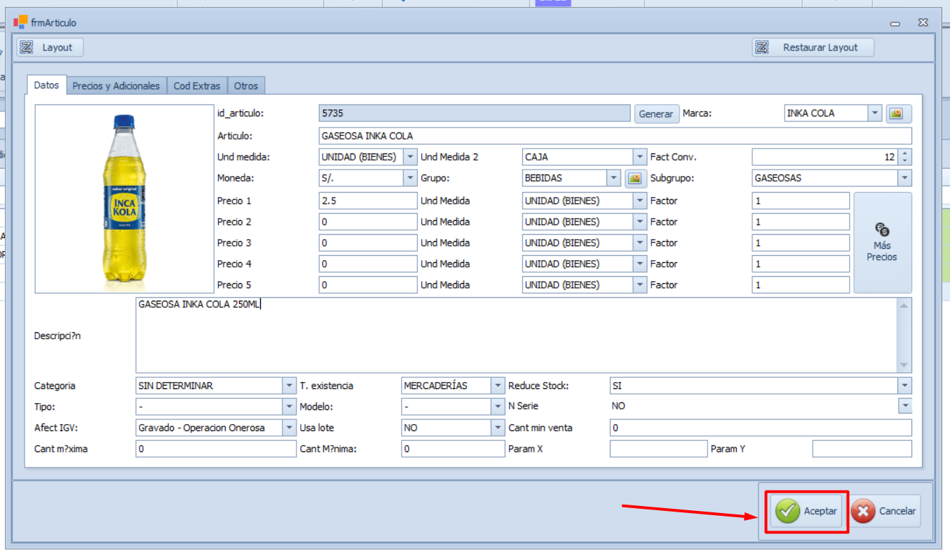
Task: Click the Precio 2 input field
Action: (x=367, y=222)
